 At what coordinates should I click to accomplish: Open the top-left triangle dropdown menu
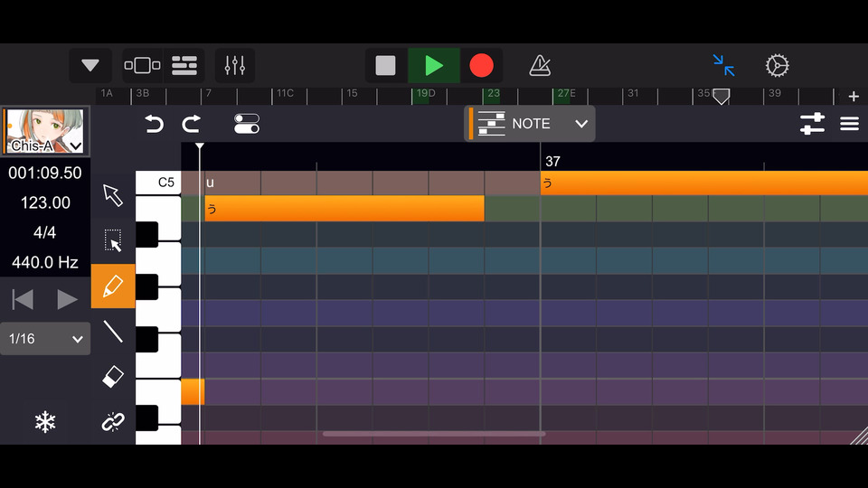click(x=90, y=66)
